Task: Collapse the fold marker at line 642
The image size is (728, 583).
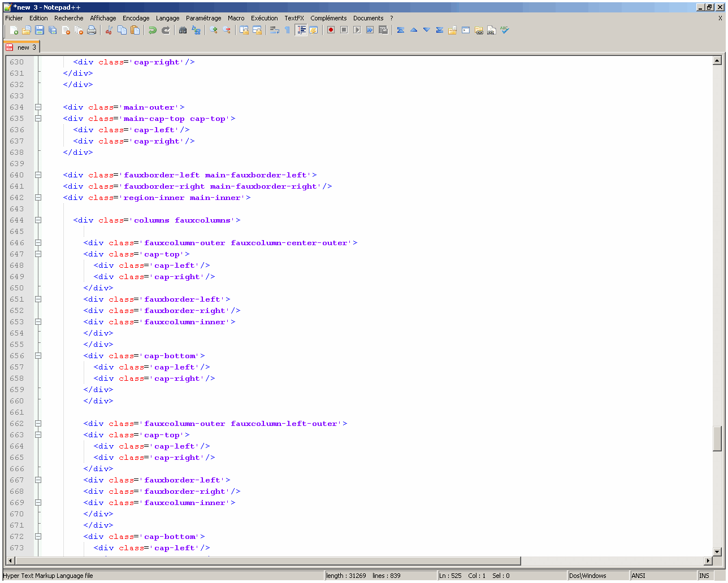Action: [38, 197]
